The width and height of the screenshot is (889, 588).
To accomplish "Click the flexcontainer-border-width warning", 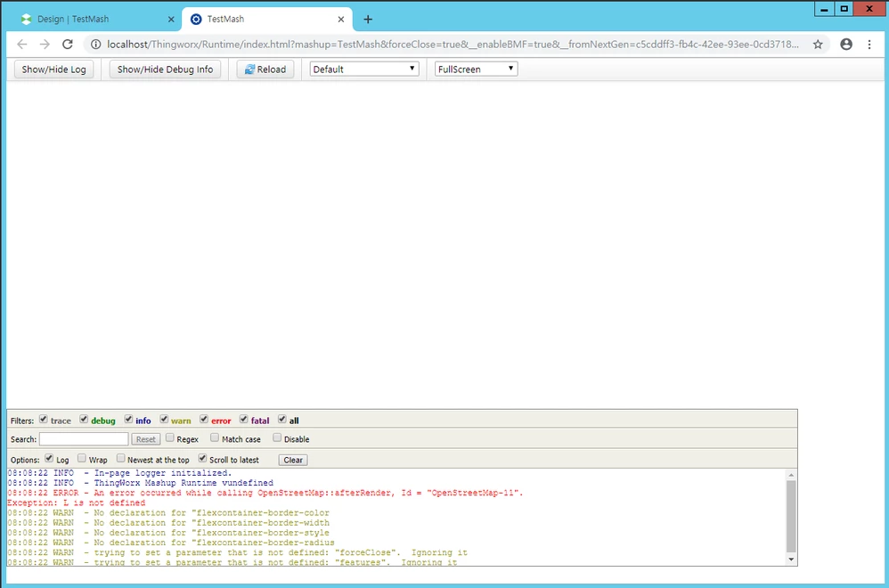I will tap(168, 523).
